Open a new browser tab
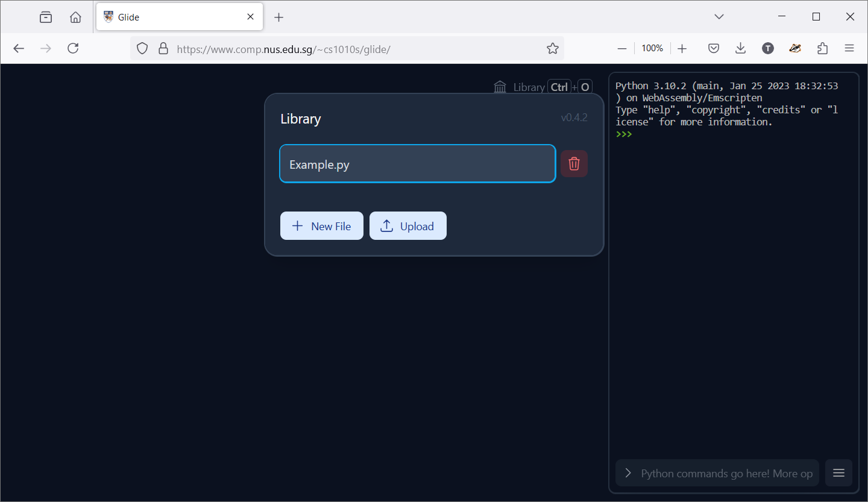Viewport: 868px width, 502px height. (x=278, y=17)
